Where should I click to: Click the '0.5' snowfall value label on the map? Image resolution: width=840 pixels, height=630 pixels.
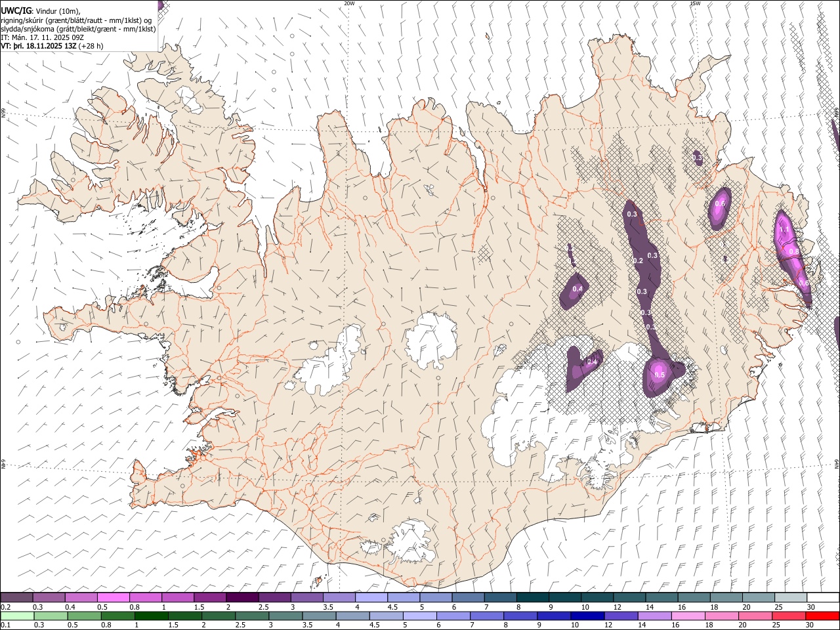660,375
